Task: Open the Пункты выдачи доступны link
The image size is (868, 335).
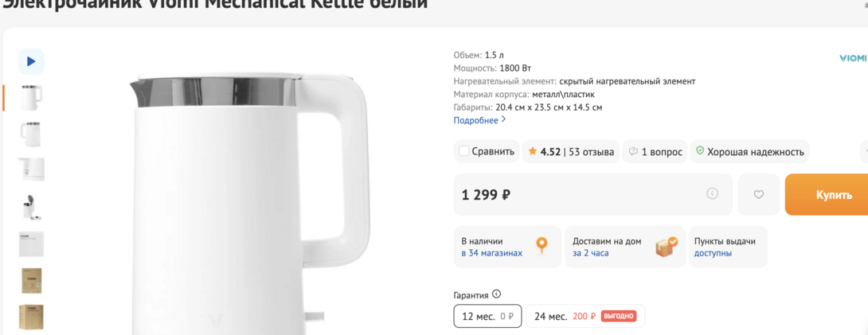Action: 712,253
